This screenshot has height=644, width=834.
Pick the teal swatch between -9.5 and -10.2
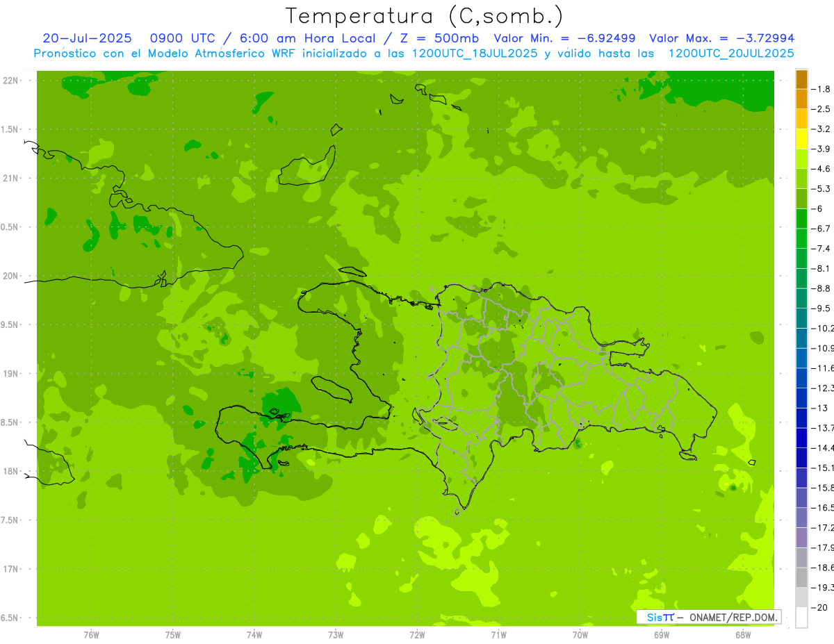pyautogui.click(x=801, y=318)
